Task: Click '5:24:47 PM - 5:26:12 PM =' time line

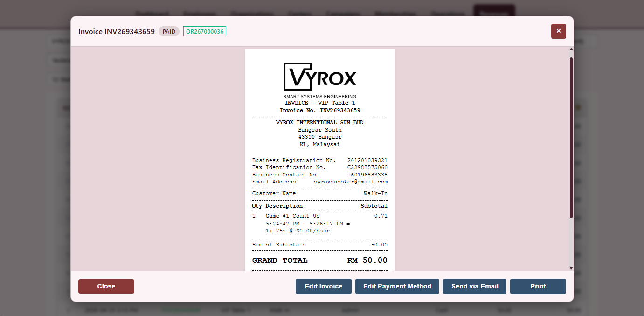Action: click(x=308, y=224)
